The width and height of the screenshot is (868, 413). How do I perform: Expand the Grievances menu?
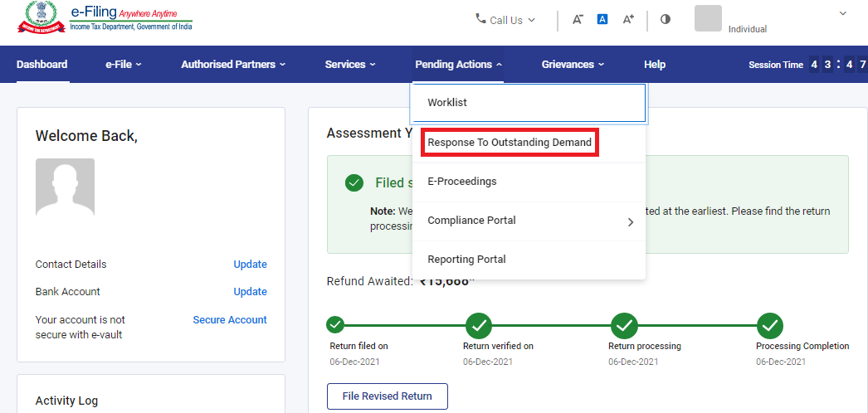(x=573, y=64)
